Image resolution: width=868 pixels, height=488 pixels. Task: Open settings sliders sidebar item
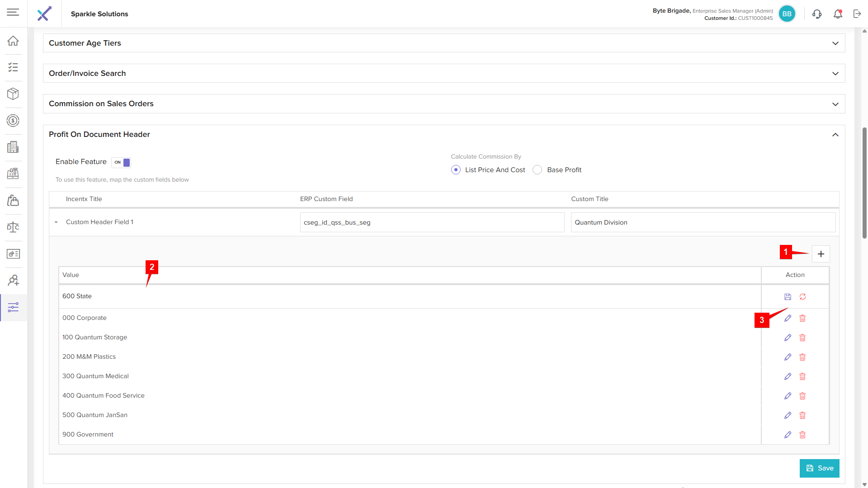pos(13,308)
